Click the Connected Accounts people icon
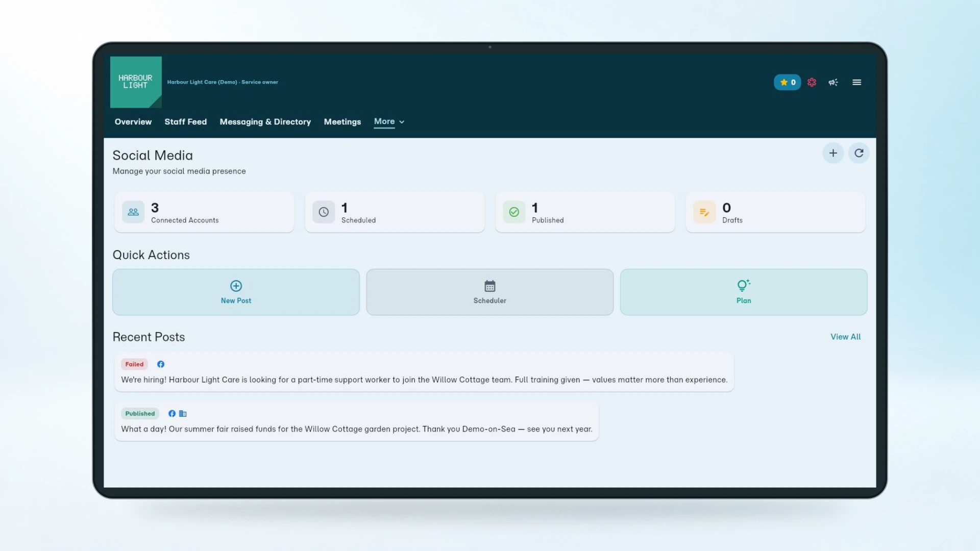This screenshot has width=980, height=551. point(133,212)
